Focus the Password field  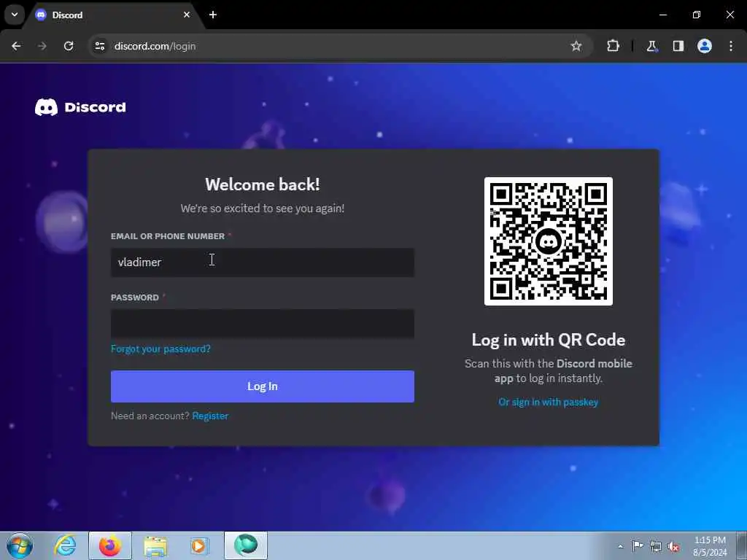pyautogui.click(x=263, y=324)
